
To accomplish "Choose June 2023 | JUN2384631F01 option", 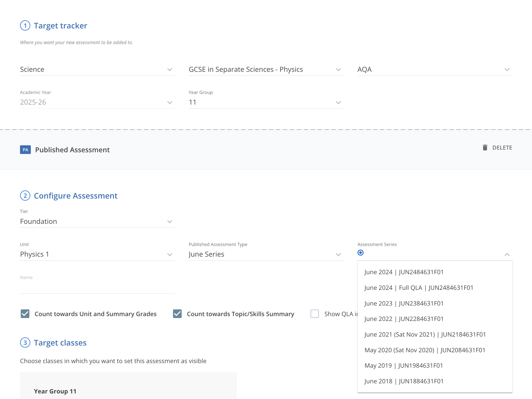I will [x=435, y=303].
